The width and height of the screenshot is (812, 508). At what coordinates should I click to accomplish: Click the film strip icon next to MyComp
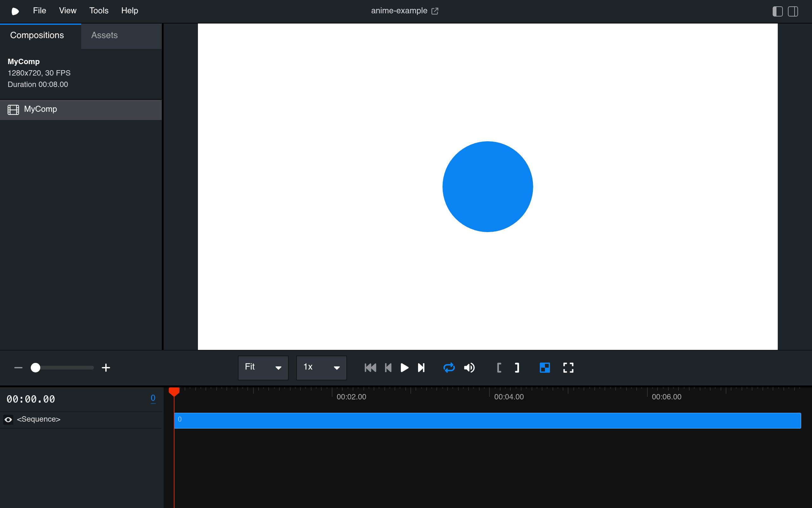pos(13,110)
